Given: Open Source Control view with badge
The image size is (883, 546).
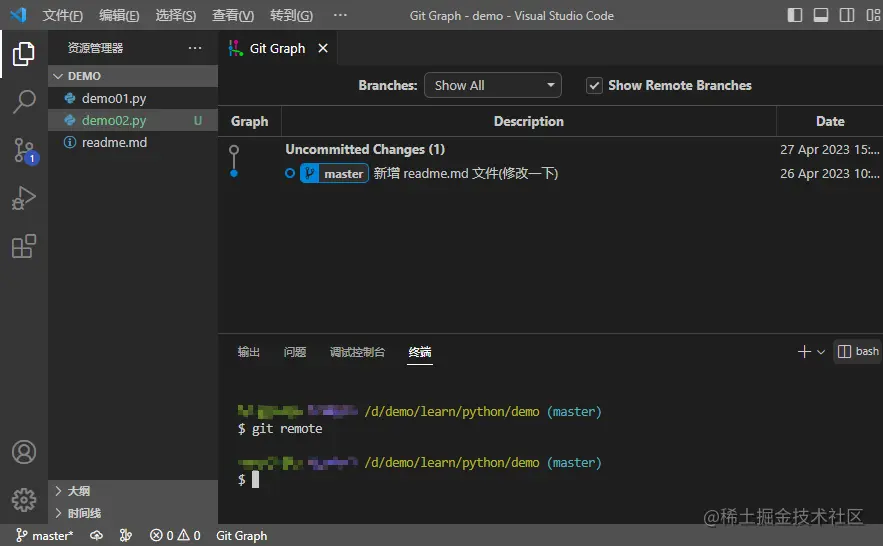Looking at the screenshot, I should [x=24, y=151].
